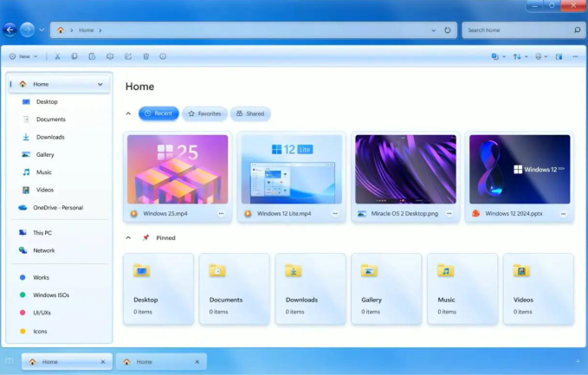Focus the Search home field
This screenshot has width=588, height=375.
click(524, 30)
